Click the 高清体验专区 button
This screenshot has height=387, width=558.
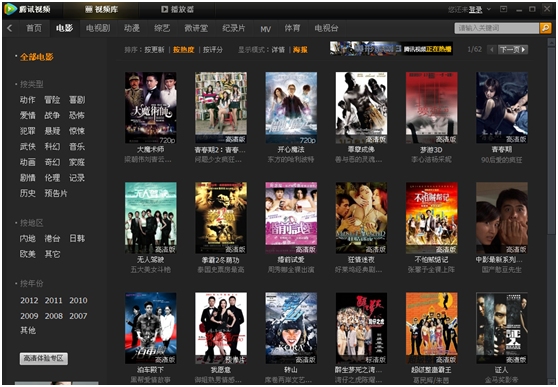pyautogui.click(x=44, y=358)
